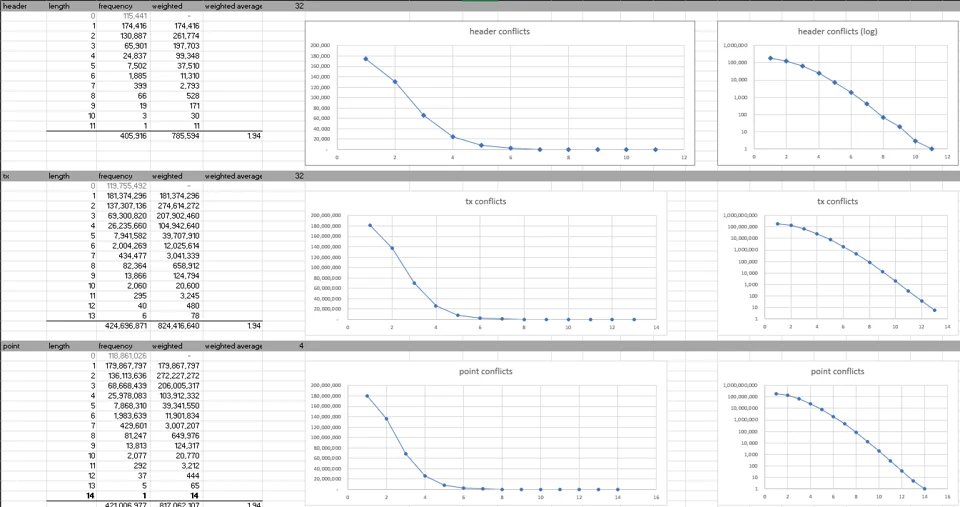Select the 'point conflicts' title on the linear chart
The width and height of the screenshot is (960, 507).
pos(486,371)
